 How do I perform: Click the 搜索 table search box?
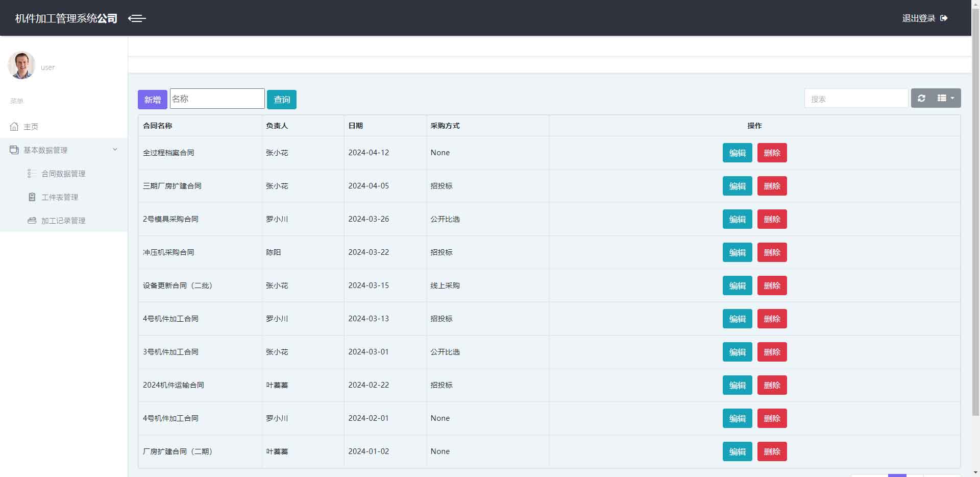click(856, 99)
